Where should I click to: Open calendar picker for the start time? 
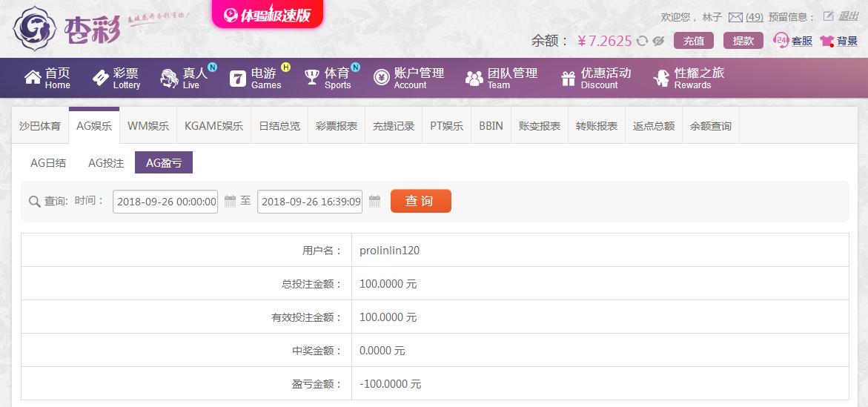tap(230, 201)
